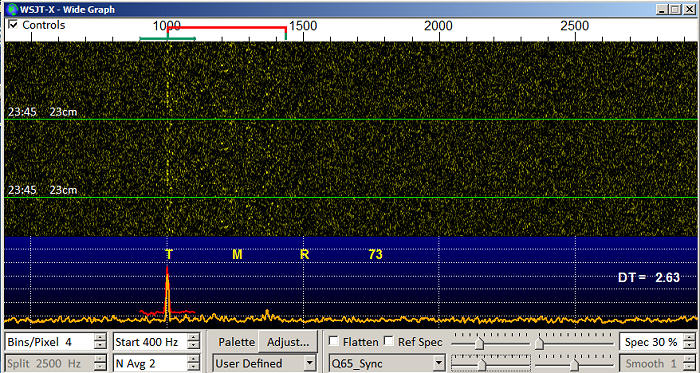Click the Bins/Pixel 4 input field

tap(50, 342)
